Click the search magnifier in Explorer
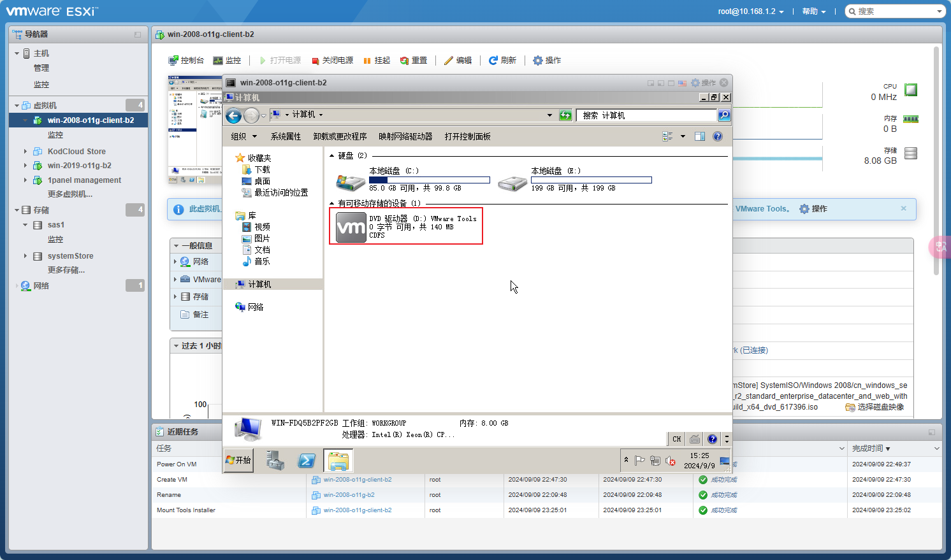 point(724,115)
